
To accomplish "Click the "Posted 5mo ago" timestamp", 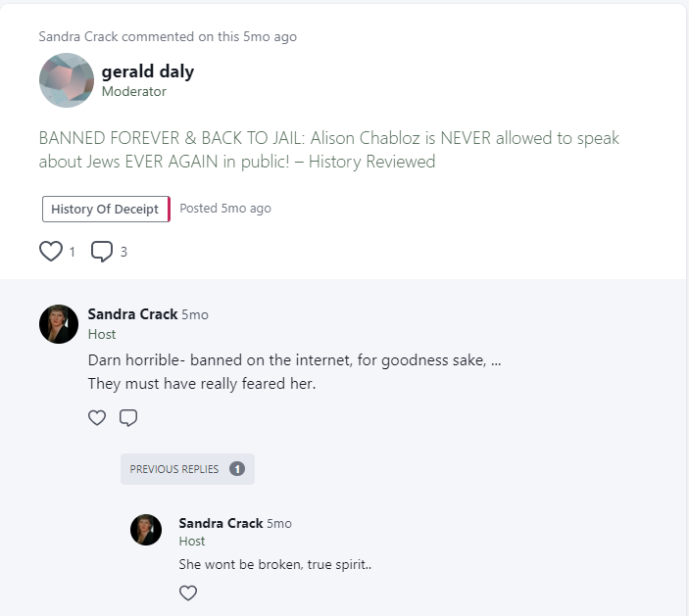I will 225,209.
